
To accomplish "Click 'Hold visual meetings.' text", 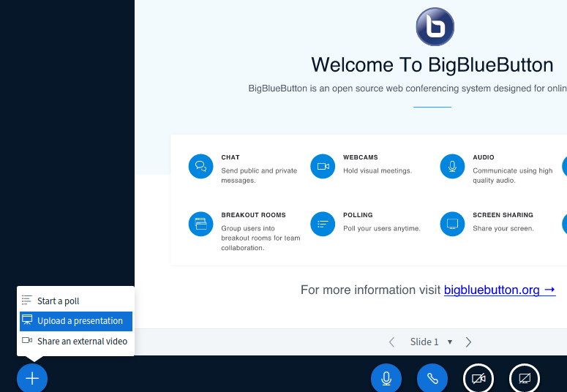I will coord(378,170).
